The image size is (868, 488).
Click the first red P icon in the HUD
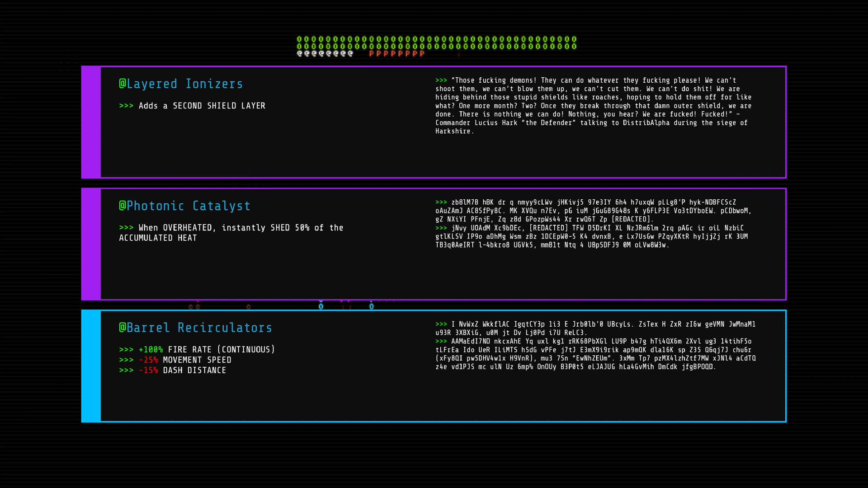371,54
